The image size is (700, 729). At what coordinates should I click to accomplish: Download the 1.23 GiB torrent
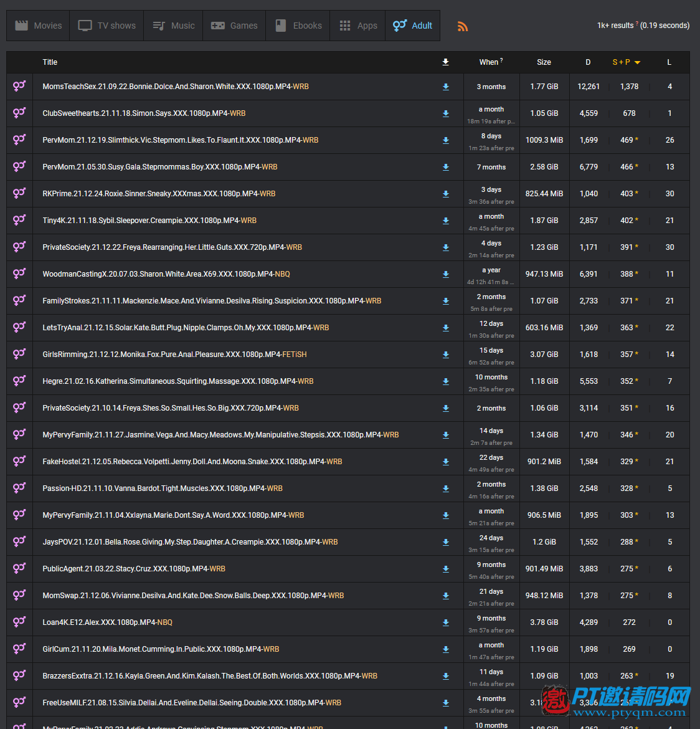[x=446, y=248]
